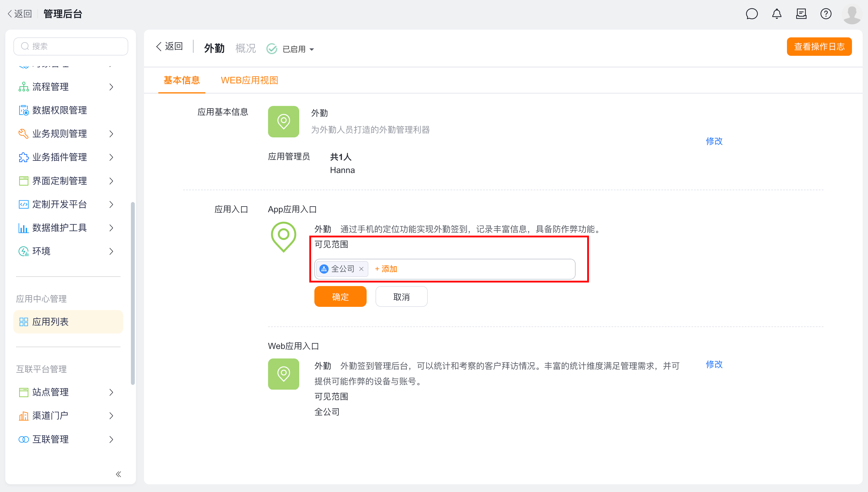Image resolution: width=868 pixels, height=492 pixels.
Task: Focus the 搜索 input field
Action: [x=71, y=46]
